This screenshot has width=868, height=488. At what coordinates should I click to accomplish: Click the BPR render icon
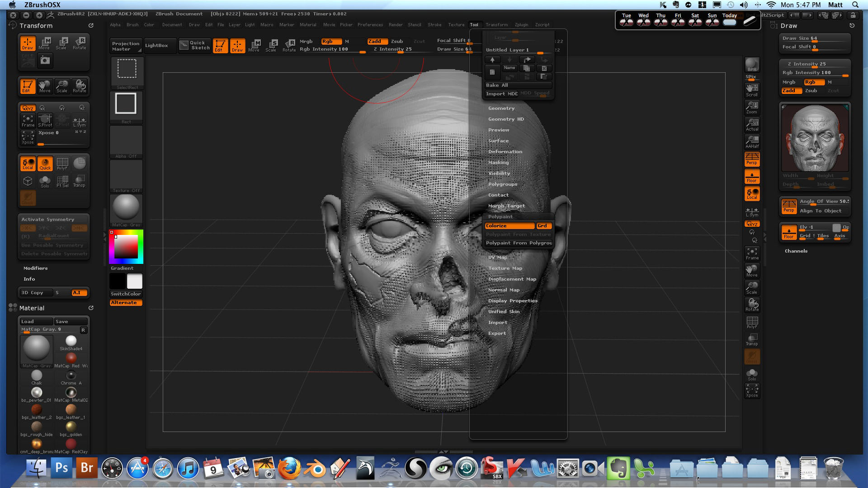tap(752, 65)
